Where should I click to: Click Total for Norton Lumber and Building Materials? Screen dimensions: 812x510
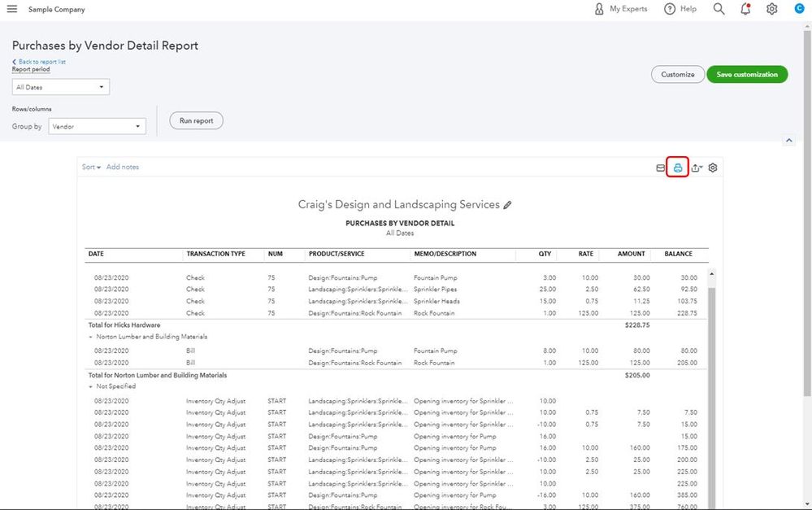click(x=396, y=375)
